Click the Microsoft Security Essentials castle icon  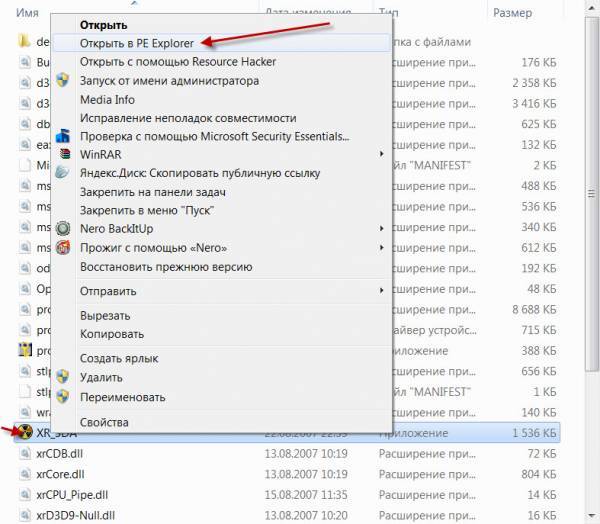point(63,136)
